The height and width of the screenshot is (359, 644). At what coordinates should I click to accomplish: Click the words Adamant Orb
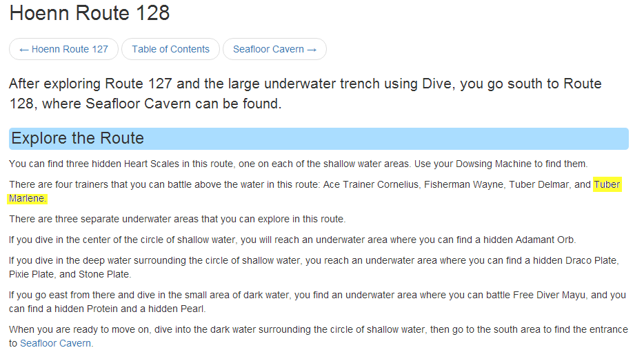[x=545, y=240]
